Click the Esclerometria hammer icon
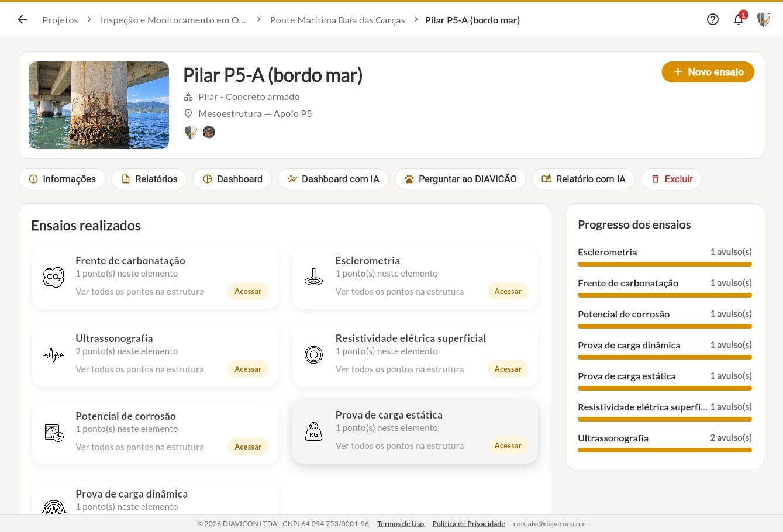The image size is (783, 532). (313, 277)
